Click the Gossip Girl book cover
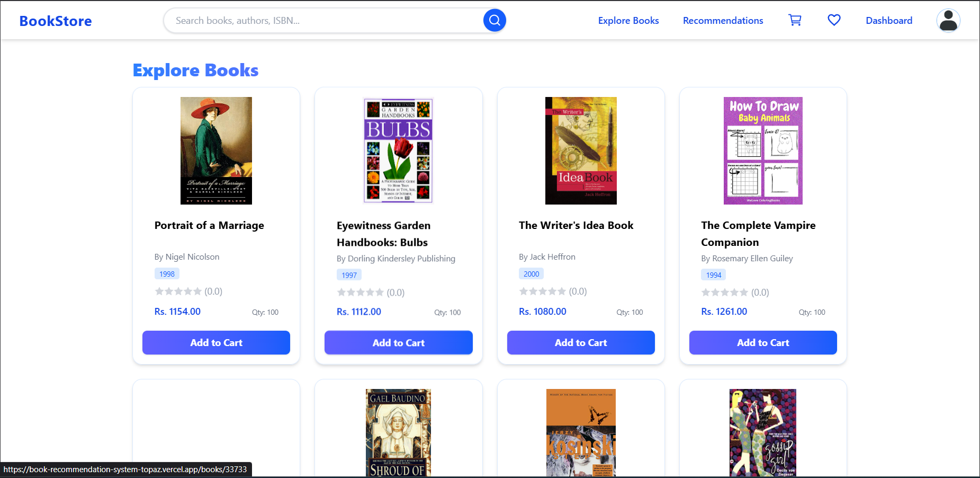Viewport: 980px width, 478px height. coord(763,433)
